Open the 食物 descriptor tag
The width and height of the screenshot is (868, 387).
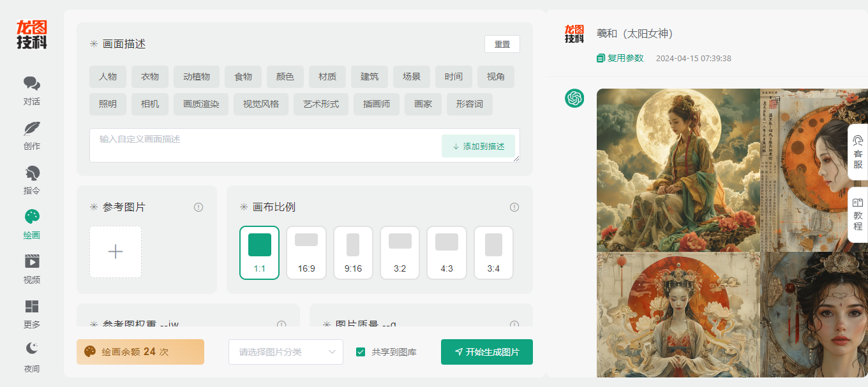pyautogui.click(x=243, y=77)
